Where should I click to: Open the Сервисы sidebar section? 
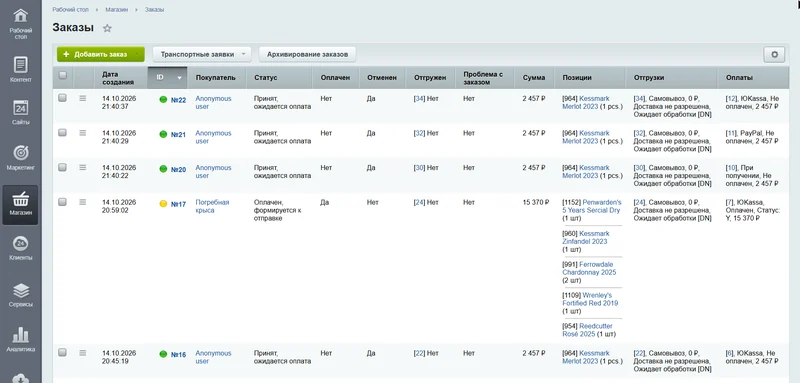(20, 295)
